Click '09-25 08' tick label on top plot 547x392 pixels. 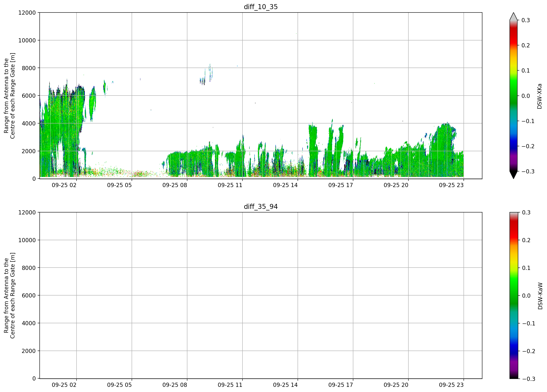click(x=175, y=185)
